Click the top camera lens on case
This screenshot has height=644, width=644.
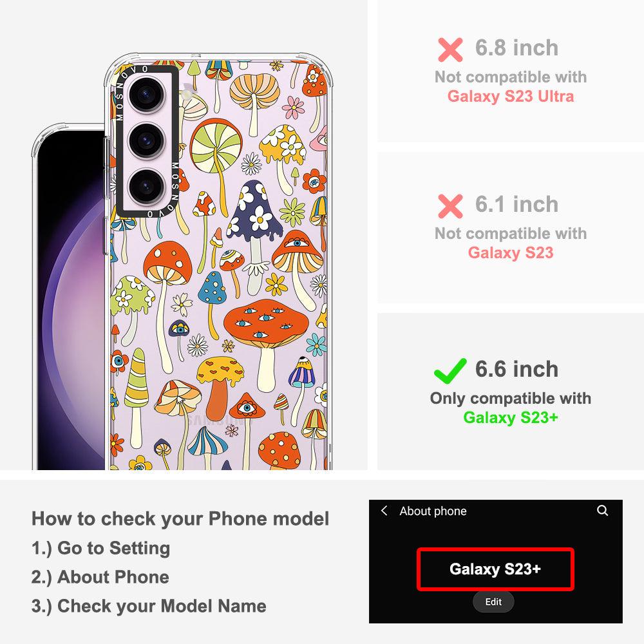coord(147,95)
